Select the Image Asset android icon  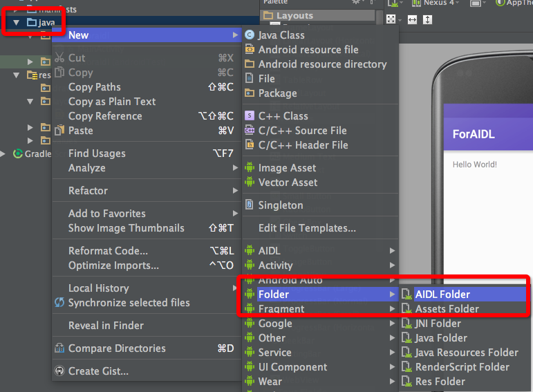point(250,167)
